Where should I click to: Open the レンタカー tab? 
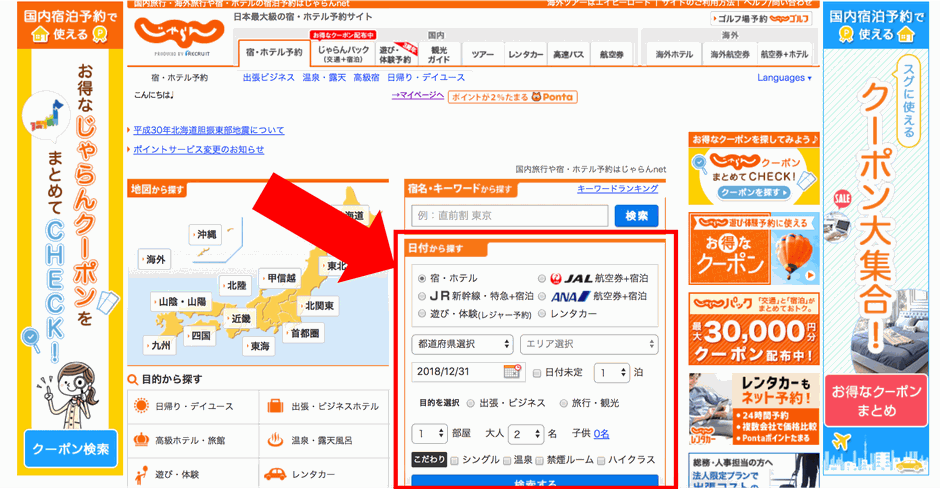coord(526,55)
